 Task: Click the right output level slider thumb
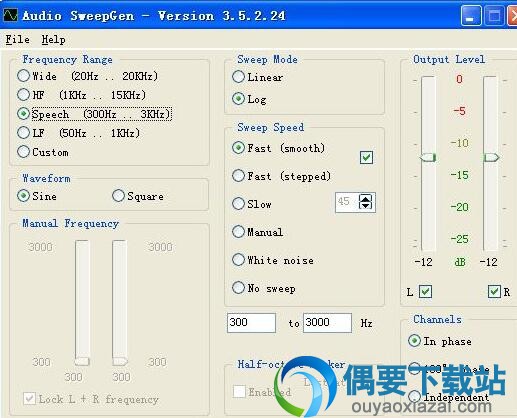[x=491, y=157]
